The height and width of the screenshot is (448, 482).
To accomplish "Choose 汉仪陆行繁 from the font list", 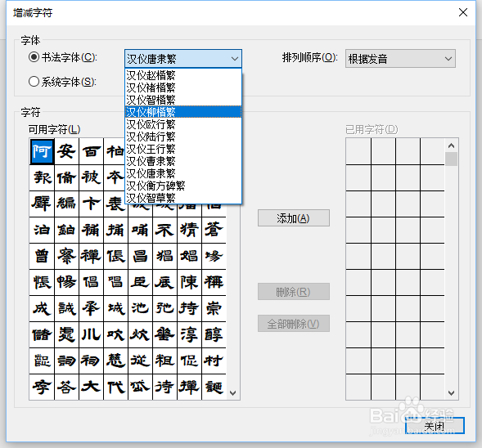I will (x=183, y=137).
